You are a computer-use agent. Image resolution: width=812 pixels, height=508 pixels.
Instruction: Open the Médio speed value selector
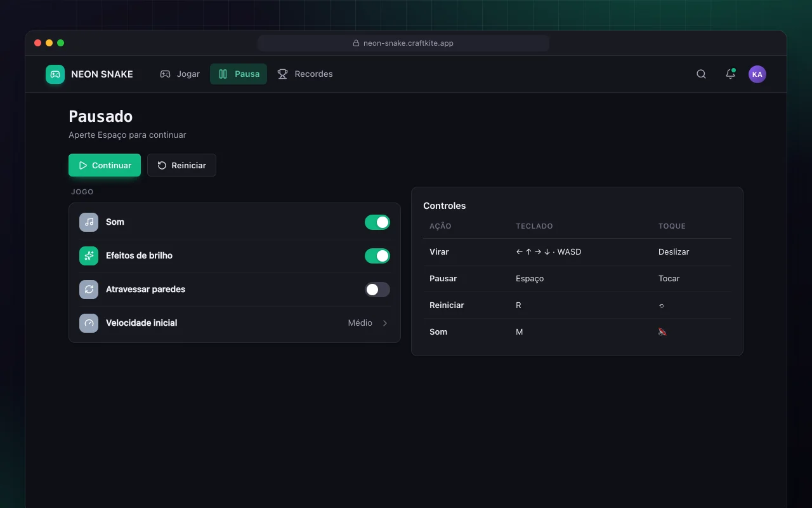tap(360, 323)
